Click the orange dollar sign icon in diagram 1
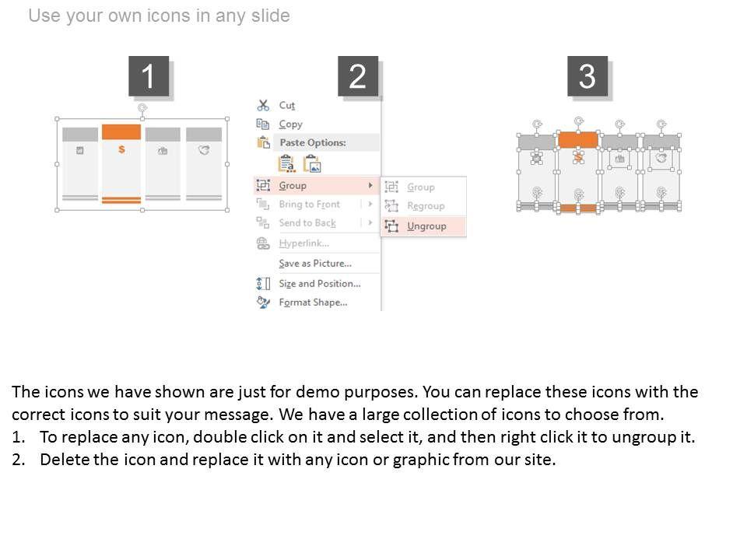Screen dimensions: 747x560 pyautogui.click(x=121, y=149)
